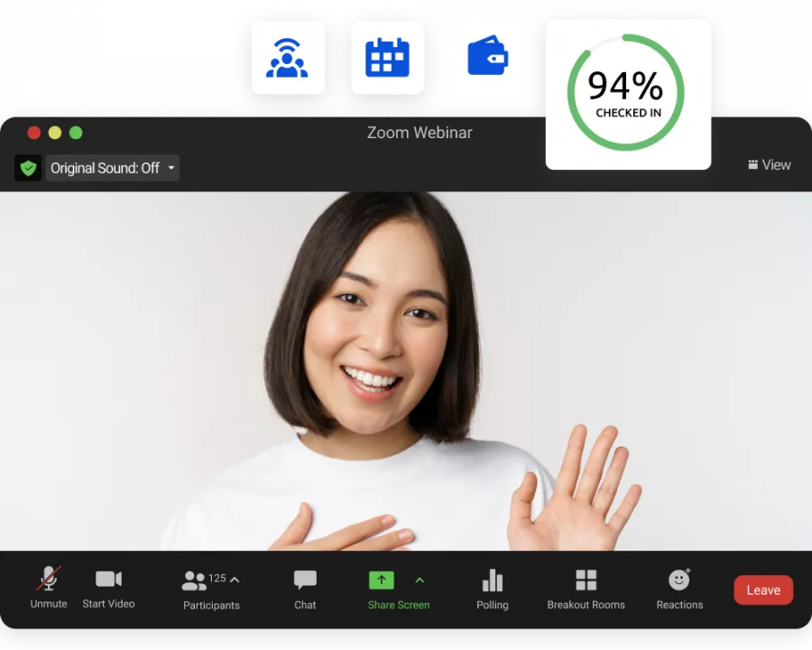
Task: Click the red Leave button
Action: tap(762, 590)
